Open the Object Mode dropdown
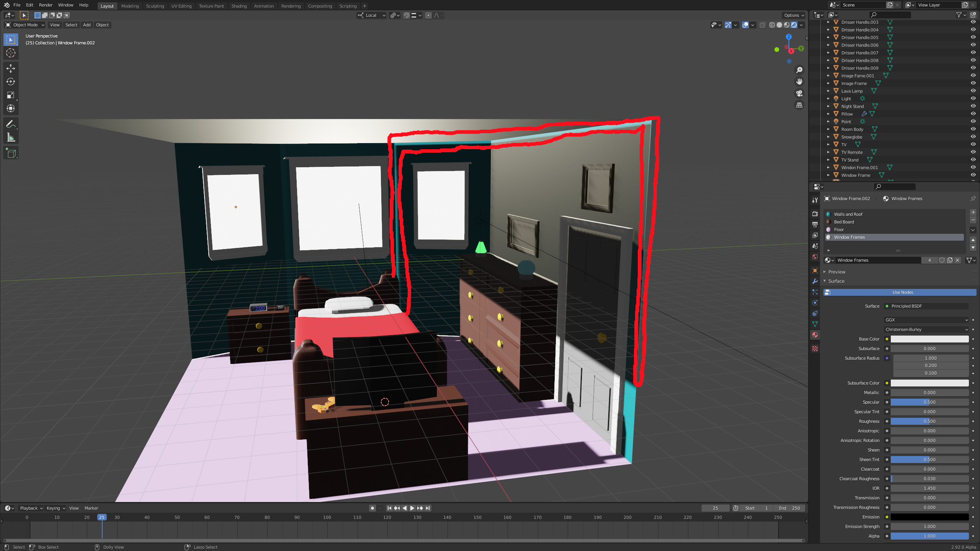980x551 pixels. (x=24, y=25)
